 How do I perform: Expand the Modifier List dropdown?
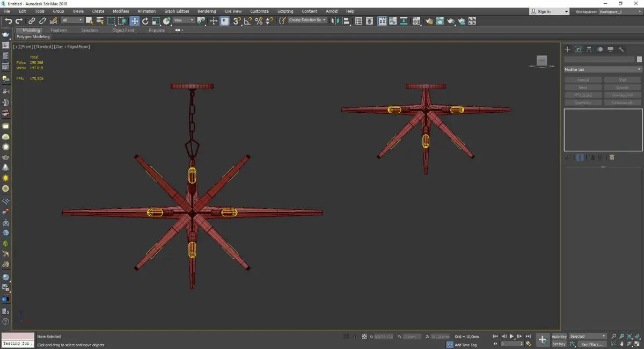(x=603, y=69)
